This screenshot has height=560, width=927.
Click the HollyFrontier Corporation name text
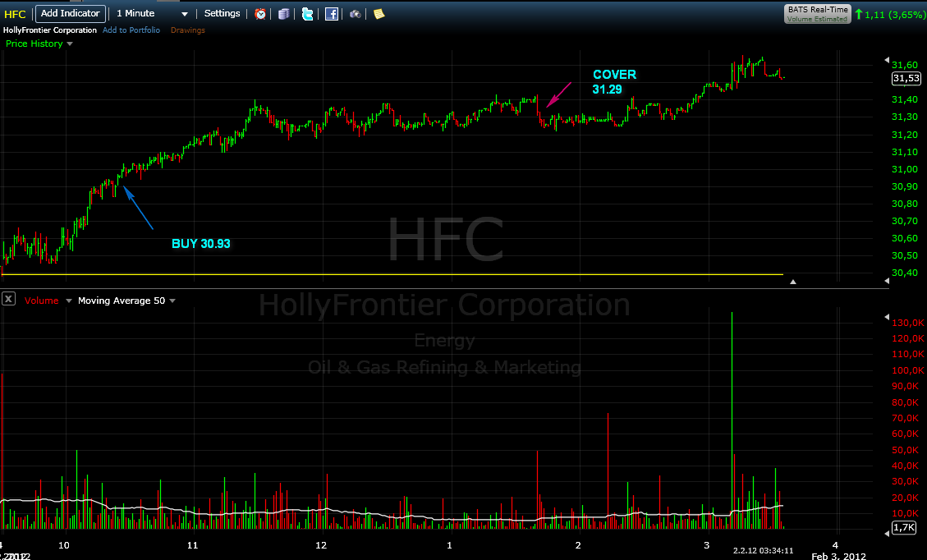pyautogui.click(x=49, y=30)
